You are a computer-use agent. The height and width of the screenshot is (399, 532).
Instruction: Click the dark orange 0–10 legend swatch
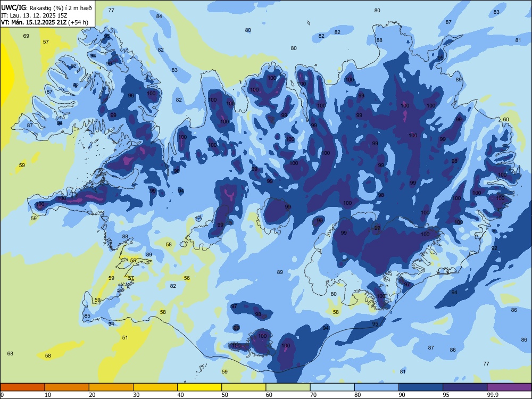click(22, 387)
